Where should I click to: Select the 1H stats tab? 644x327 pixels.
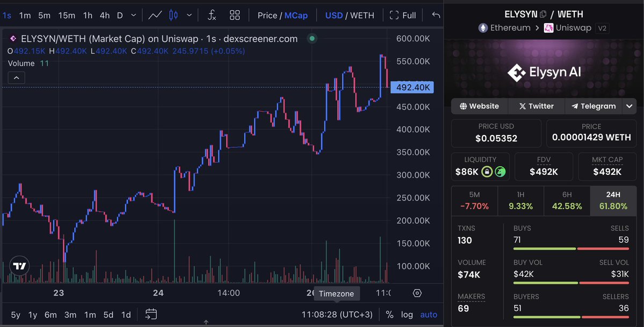click(x=521, y=201)
